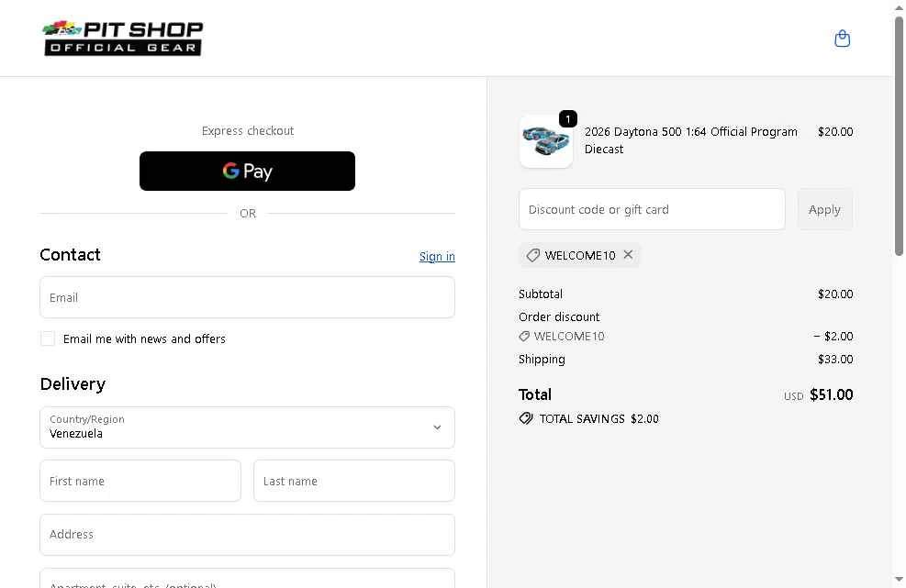Click the Total Savings tag icon
Viewport: 906px width, 588px height.
(526, 418)
